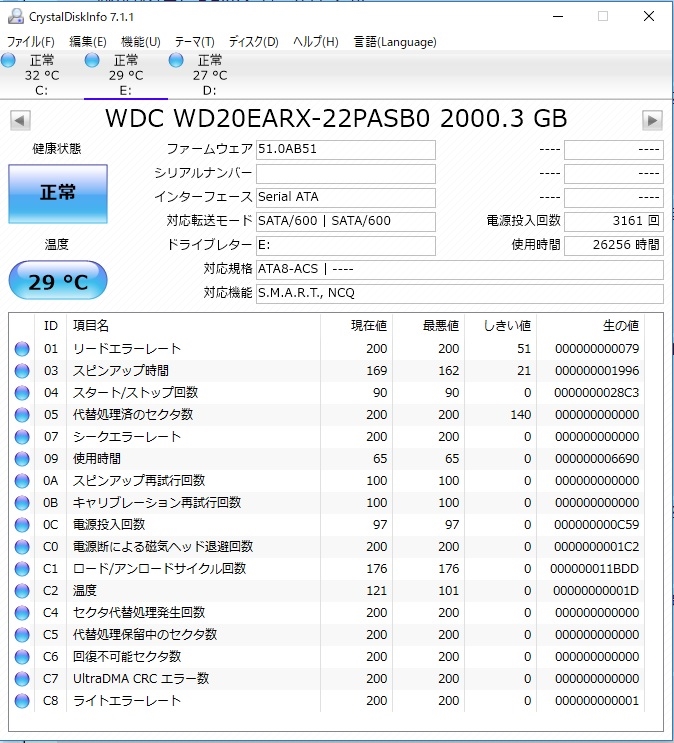
Task: Select drive E: status circle at 29 °C
Action: 92,60
